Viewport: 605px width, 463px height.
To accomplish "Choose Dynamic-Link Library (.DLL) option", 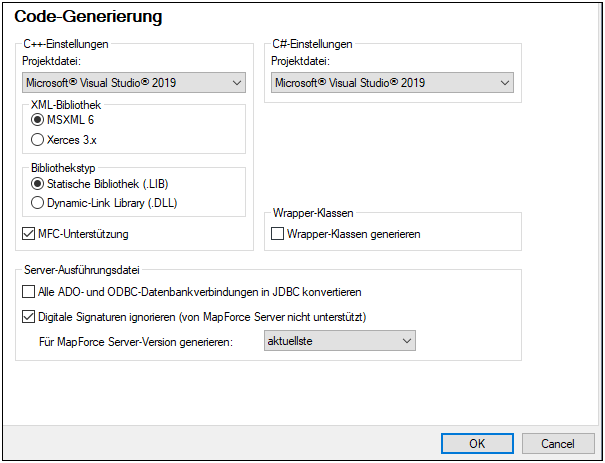I will point(38,203).
